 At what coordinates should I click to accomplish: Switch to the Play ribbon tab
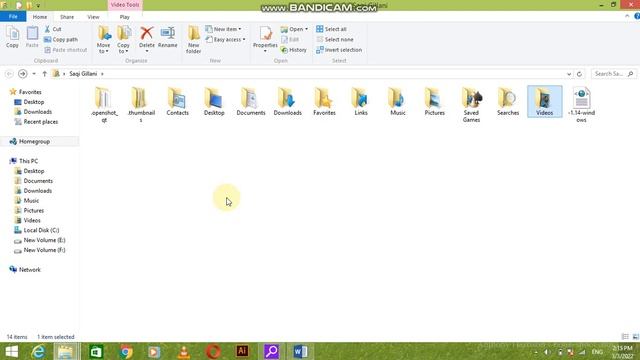124,17
